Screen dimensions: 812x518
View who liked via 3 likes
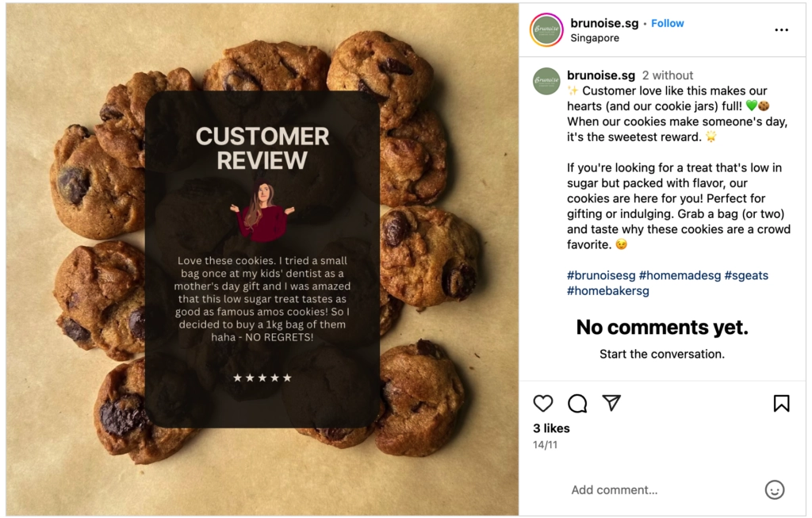(551, 428)
